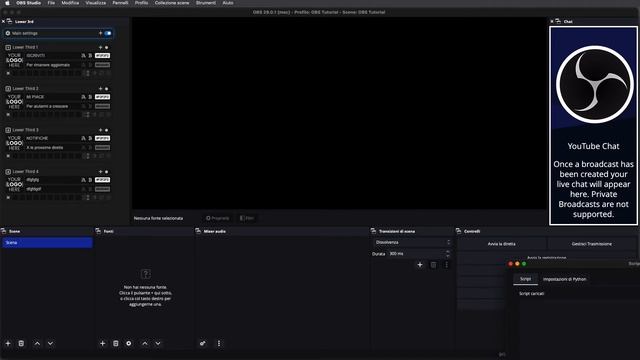Undock the Scene panel via its dock icon
Screen dimensions: 640x360
pyautogui.click(x=3, y=231)
